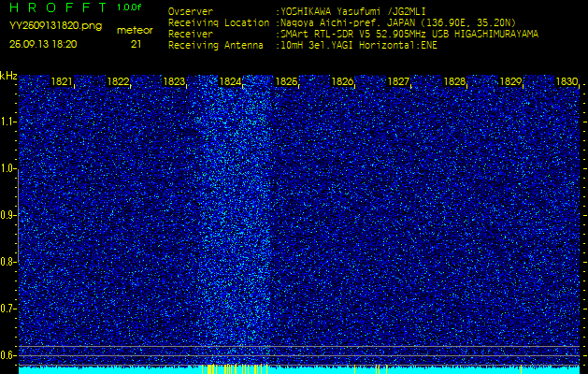Click the 1825 time marker
The height and width of the screenshot is (374, 588).
(x=286, y=81)
